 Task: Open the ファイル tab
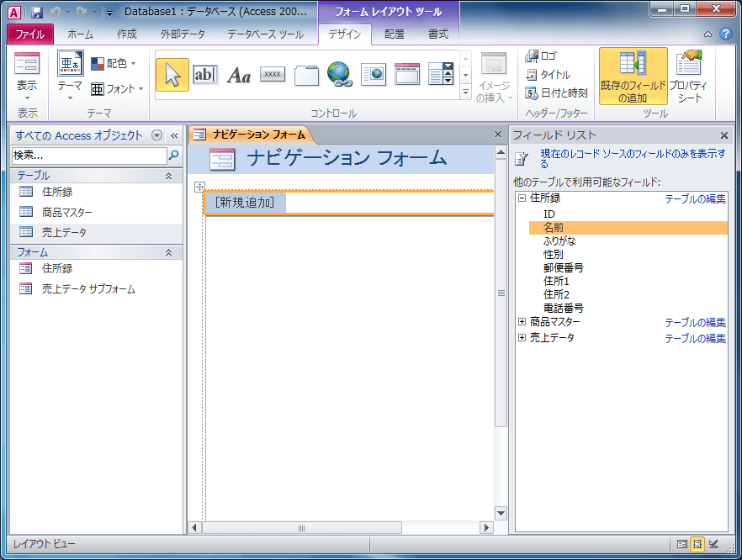click(30, 34)
